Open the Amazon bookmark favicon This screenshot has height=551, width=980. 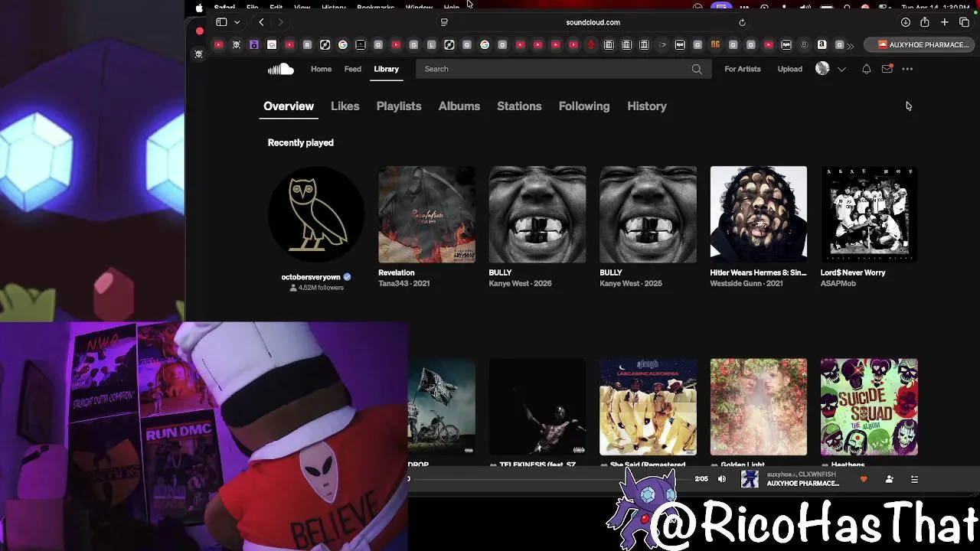(x=822, y=45)
